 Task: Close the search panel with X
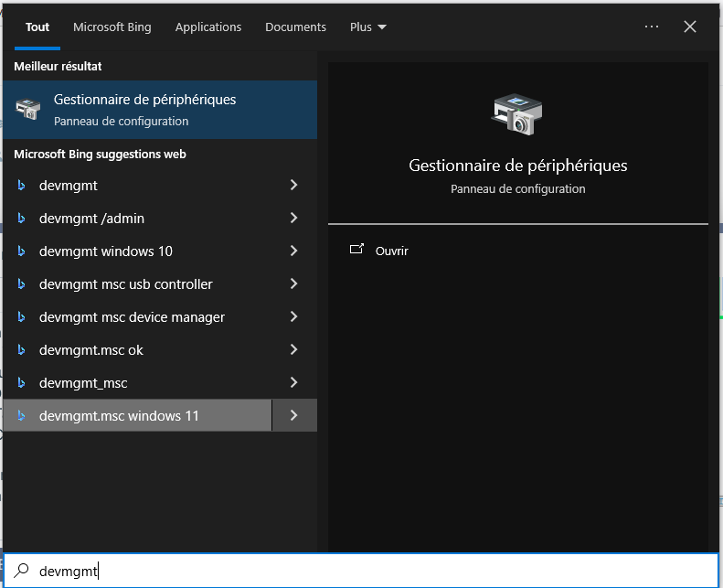coord(690,27)
